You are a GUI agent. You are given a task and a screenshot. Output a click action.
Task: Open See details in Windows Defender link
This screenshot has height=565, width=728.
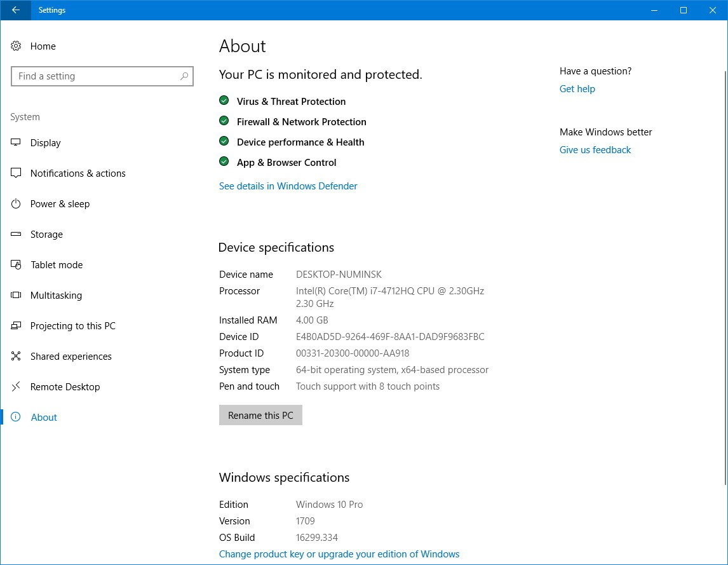coord(288,186)
